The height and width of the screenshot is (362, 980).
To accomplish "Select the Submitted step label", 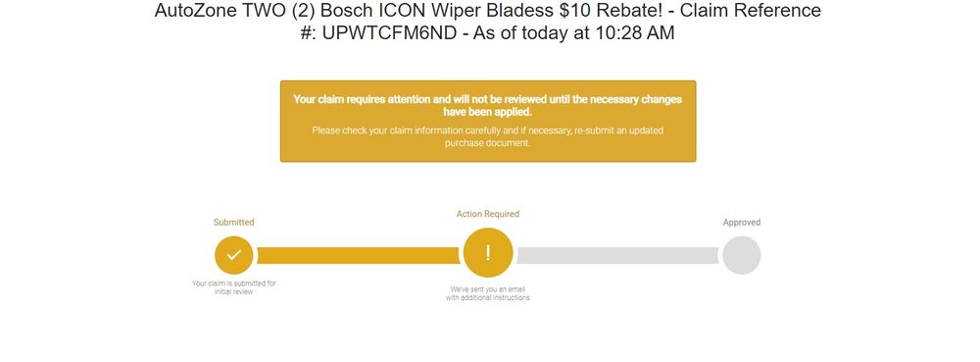I will 234,222.
